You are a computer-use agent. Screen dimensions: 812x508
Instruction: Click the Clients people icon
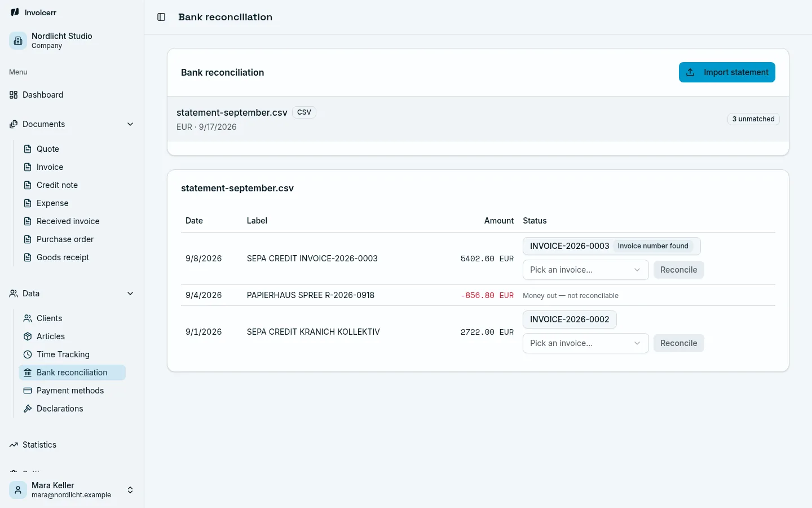(28, 318)
